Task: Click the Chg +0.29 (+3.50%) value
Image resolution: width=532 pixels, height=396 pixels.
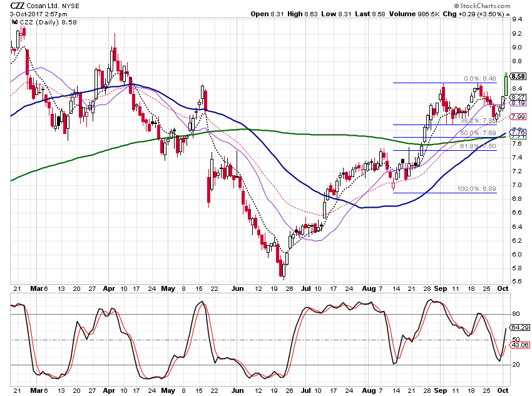Action: pos(474,14)
